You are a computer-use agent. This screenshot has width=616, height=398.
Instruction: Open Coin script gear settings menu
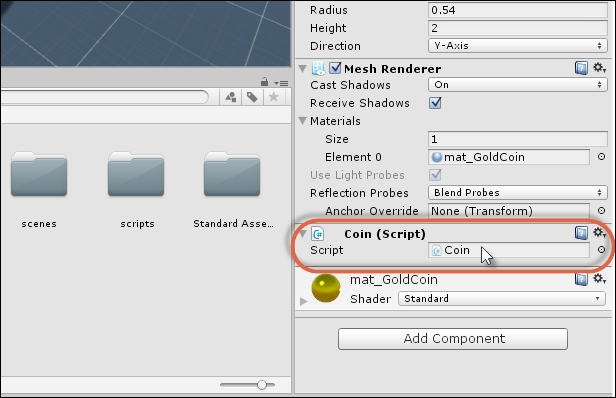point(599,233)
